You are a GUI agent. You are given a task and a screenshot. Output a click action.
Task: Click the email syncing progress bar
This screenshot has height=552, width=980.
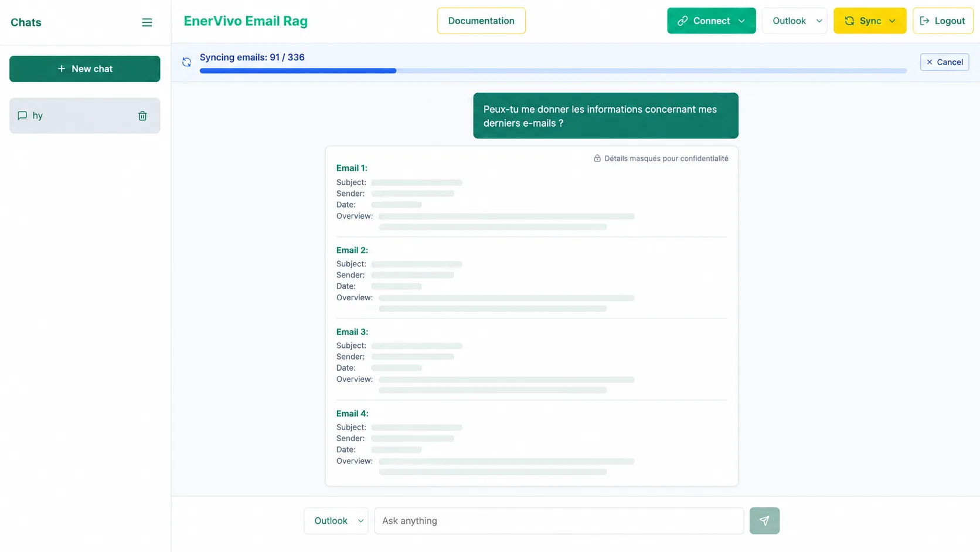553,71
